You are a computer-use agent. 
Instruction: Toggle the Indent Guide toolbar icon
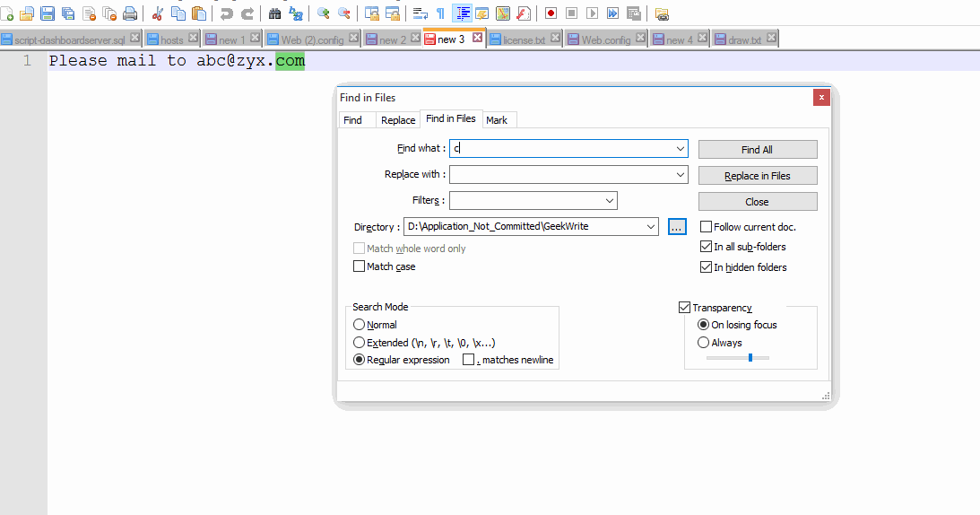pyautogui.click(x=462, y=13)
